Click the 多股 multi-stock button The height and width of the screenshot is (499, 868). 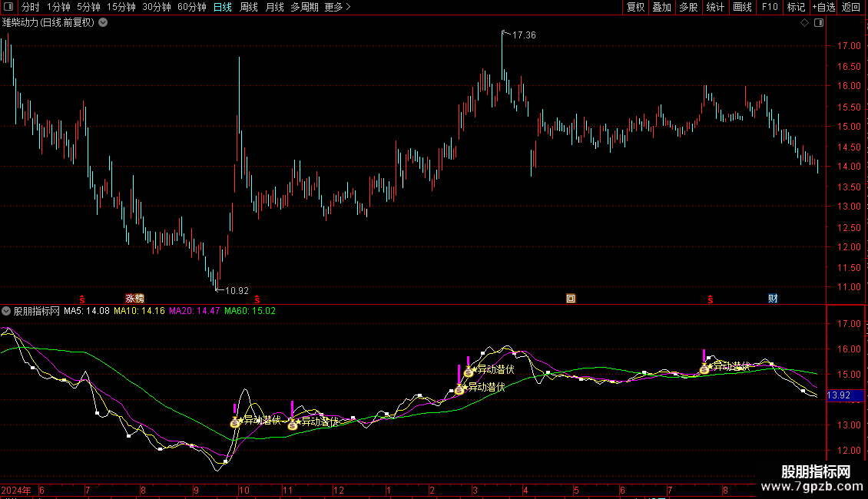(x=689, y=7)
